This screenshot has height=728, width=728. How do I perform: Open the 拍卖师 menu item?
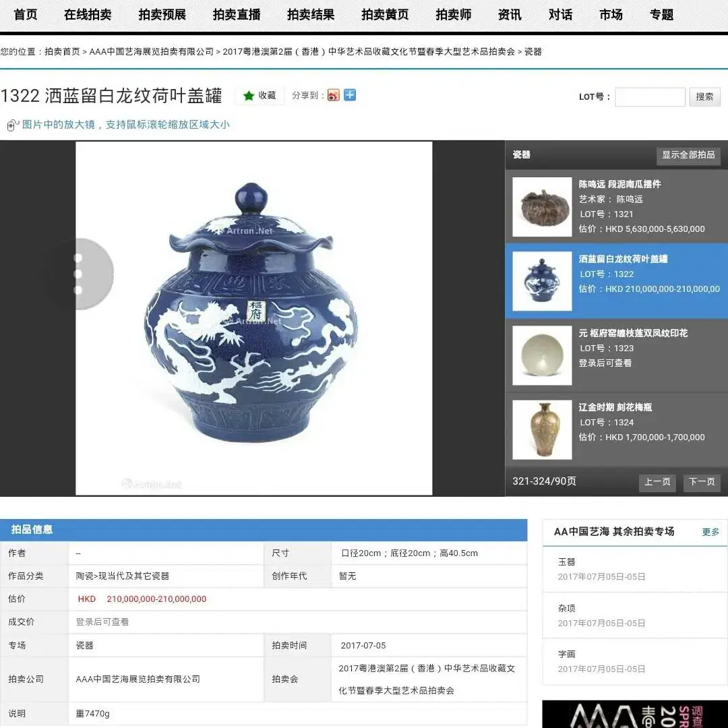pos(453,15)
